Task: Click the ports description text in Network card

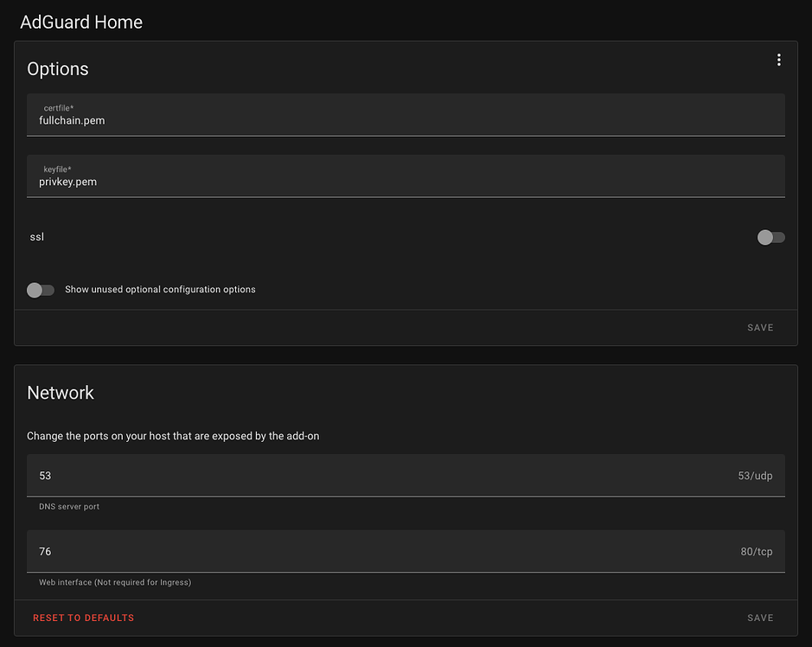Action: click(173, 436)
